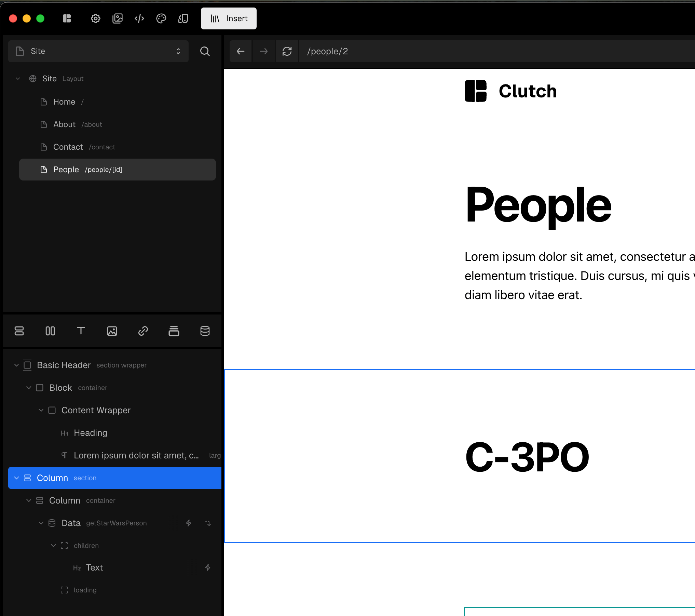Select the children slot row
Viewport: 695px width, 616px height.
(x=115, y=546)
